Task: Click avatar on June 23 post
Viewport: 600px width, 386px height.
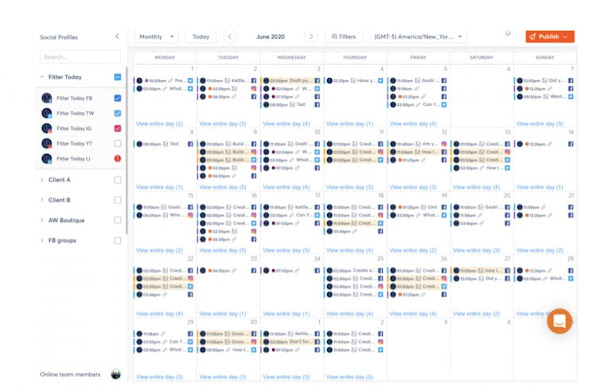Action: coord(203,270)
